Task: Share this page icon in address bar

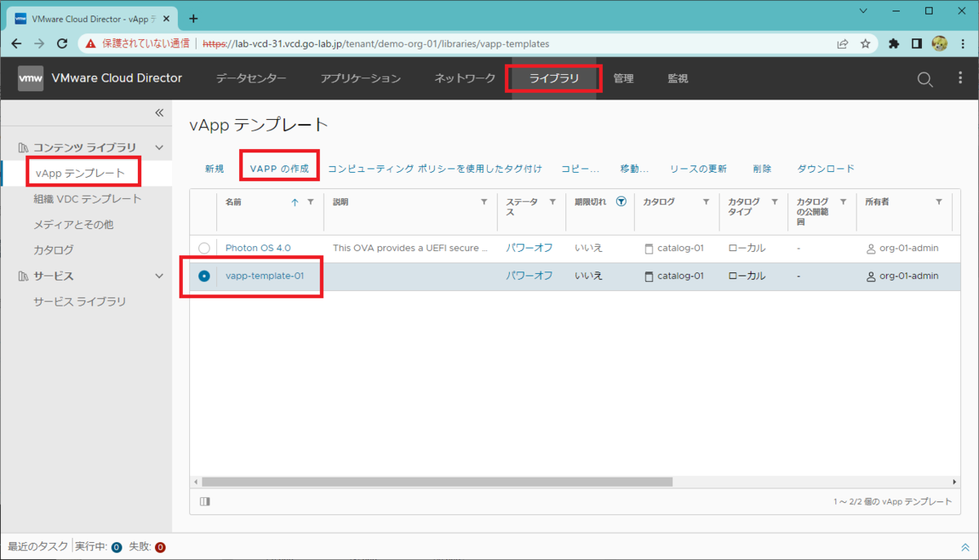Action: (842, 43)
